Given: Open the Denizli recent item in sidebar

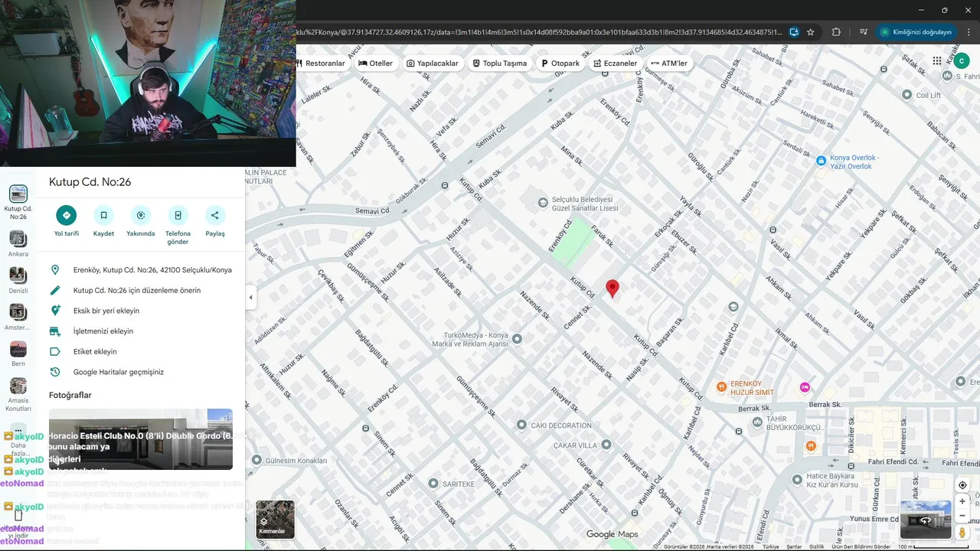Looking at the screenshot, I should pos(18,282).
